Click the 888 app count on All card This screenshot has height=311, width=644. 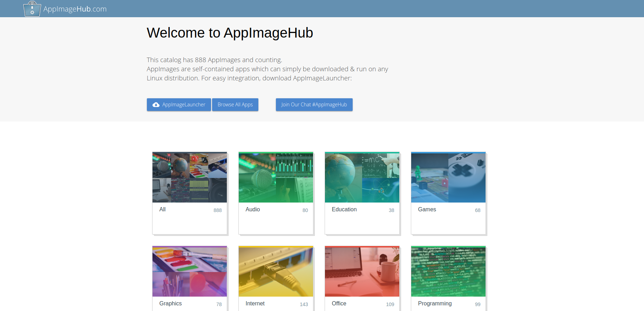(218, 210)
